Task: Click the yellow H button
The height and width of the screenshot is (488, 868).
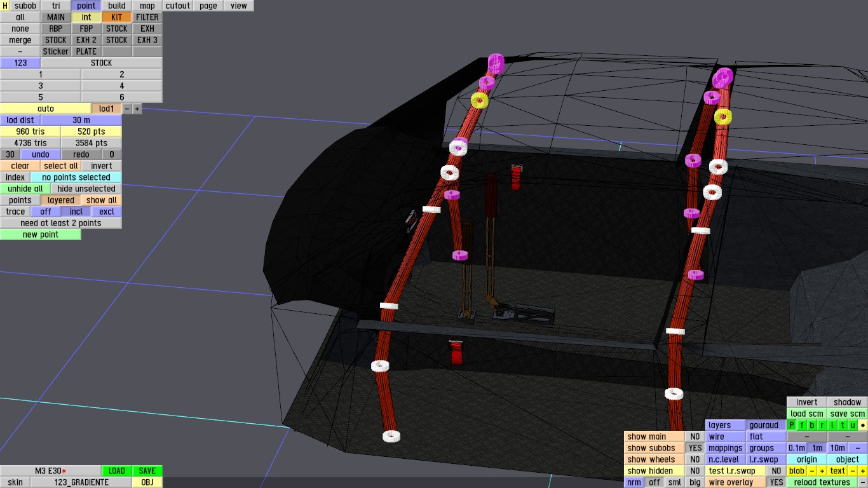Action: [5, 6]
